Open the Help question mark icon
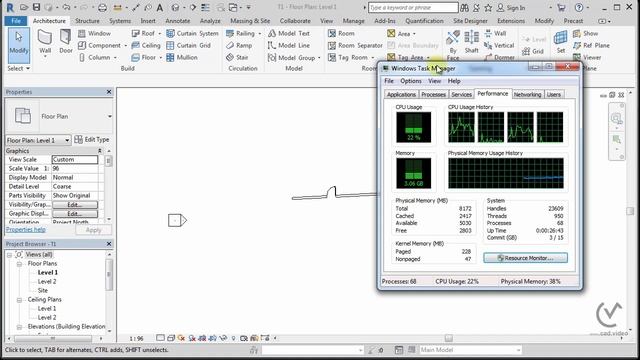Screen dimensions: 640x360 point(578,7)
